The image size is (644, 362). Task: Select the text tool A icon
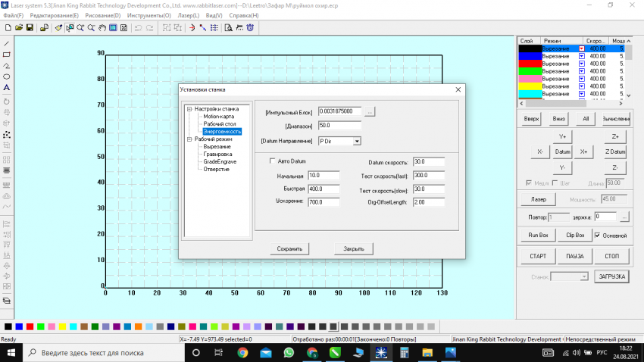[x=7, y=88]
